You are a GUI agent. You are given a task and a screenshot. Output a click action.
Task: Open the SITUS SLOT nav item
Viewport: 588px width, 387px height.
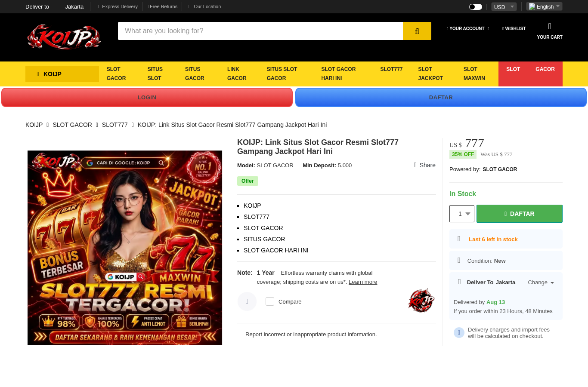click(x=155, y=74)
